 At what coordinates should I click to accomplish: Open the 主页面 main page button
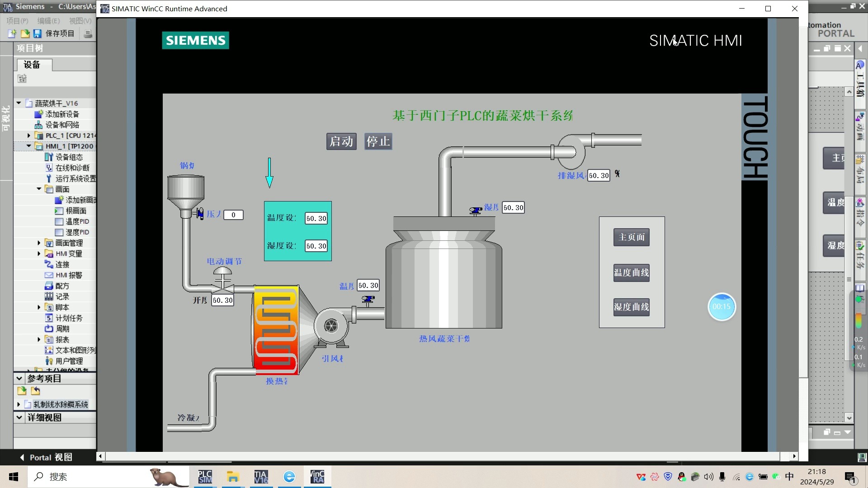point(632,237)
